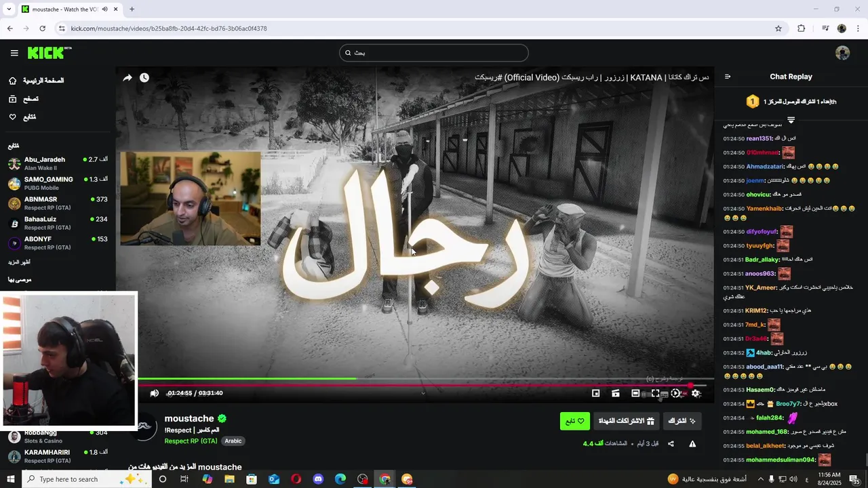Open the Following sidebar item
This screenshot has width=868, height=488.
click(22, 117)
